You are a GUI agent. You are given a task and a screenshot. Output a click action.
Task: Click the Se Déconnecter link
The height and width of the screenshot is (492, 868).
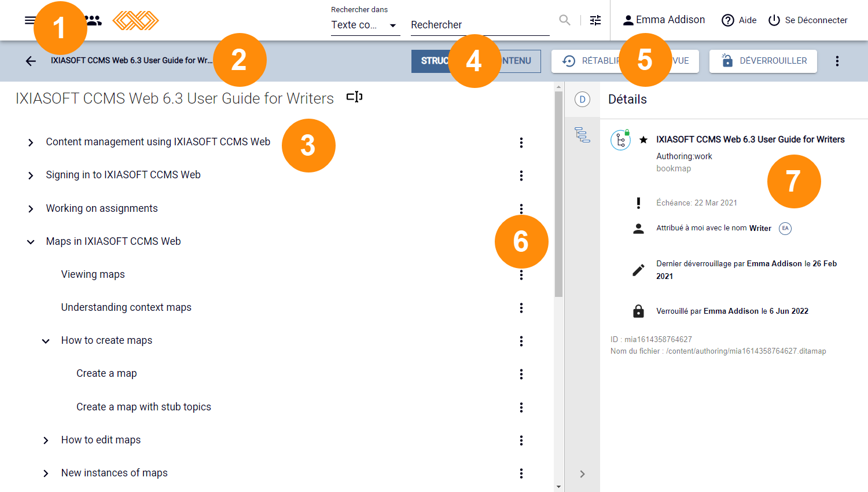pos(816,20)
